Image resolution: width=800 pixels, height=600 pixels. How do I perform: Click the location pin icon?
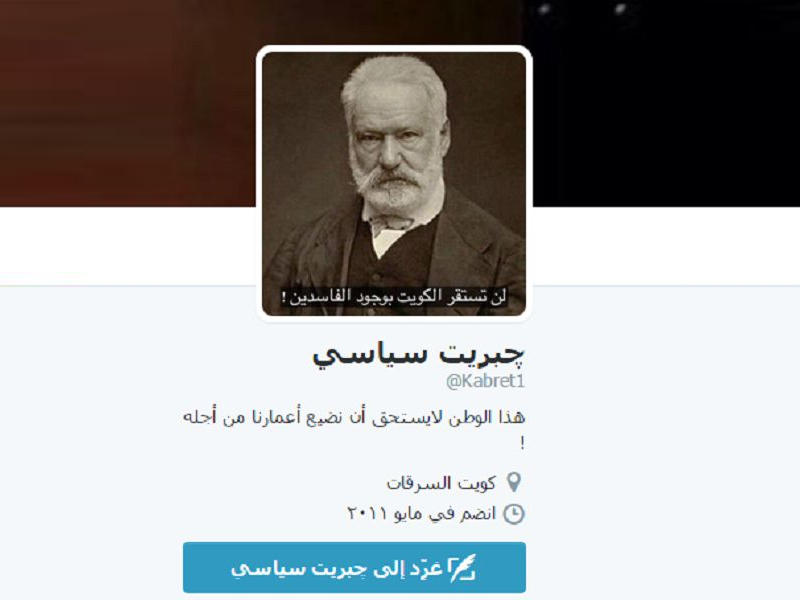pyautogui.click(x=514, y=482)
